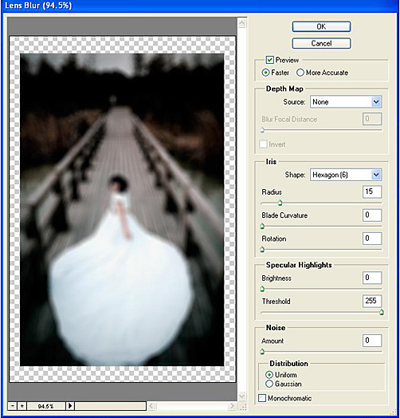Image resolution: width=400 pixels, height=418 pixels.
Task: Choose Gaussian noise distribution
Action: click(x=269, y=384)
